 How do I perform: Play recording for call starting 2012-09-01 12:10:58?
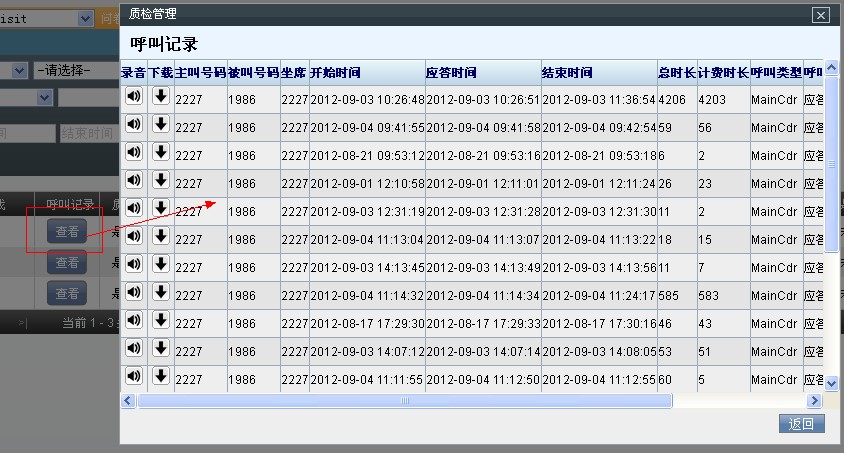click(134, 181)
